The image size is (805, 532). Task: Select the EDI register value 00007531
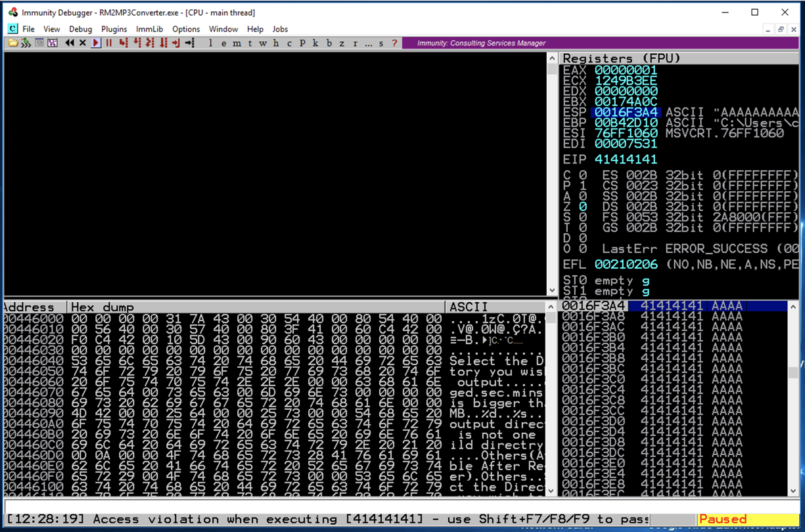[x=626, y=144]
